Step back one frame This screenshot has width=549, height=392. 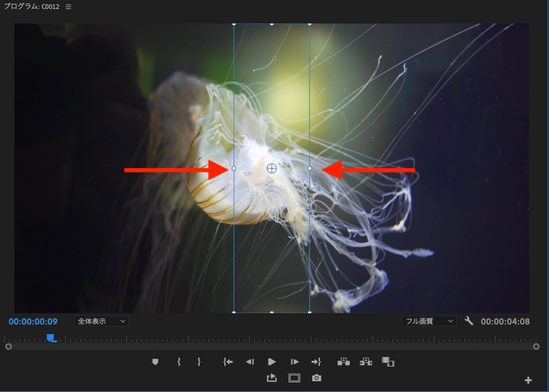[x=250, y=362]
